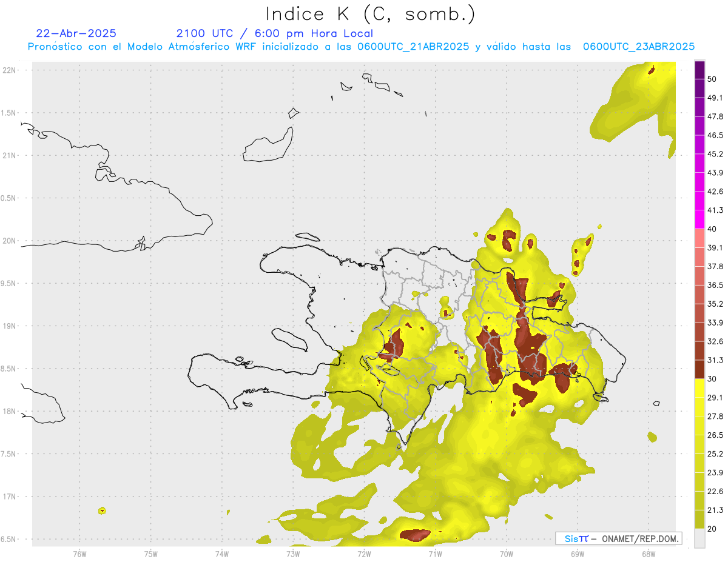Click the colorbar value '26.5'
Image resolution: width=728 pixels, height=562 pixels.
715,435
